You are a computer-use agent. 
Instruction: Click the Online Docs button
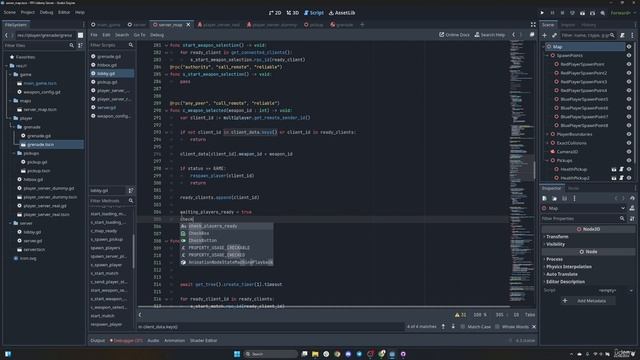pos(454,35)
